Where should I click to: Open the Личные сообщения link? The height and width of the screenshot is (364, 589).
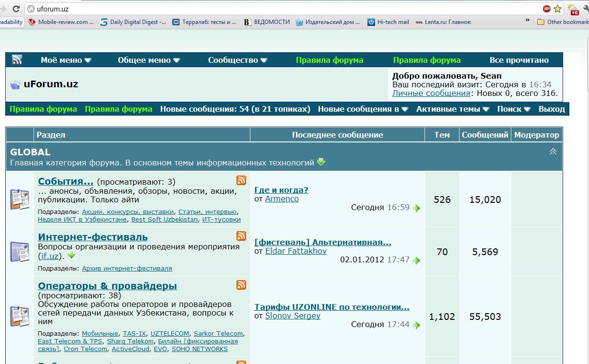pyautogui.click(x=431, y=93)
